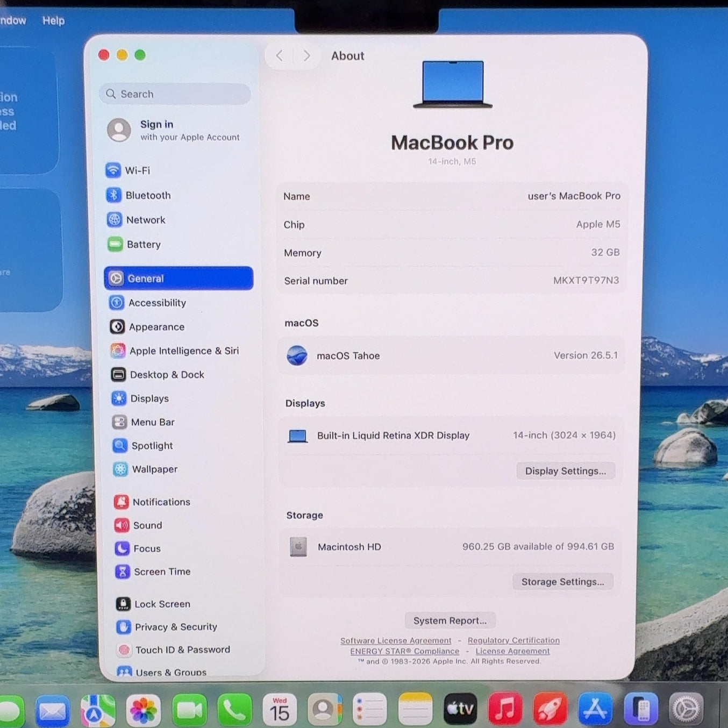The image size is (728, 728).
Task: Open Privacy & Security settings
Action: [167, 627]
